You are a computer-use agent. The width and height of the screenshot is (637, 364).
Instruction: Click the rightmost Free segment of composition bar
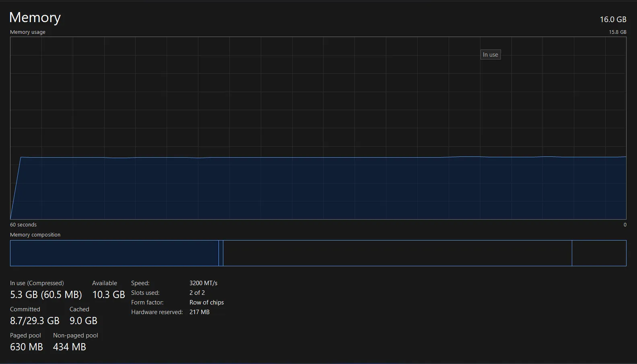599,253
